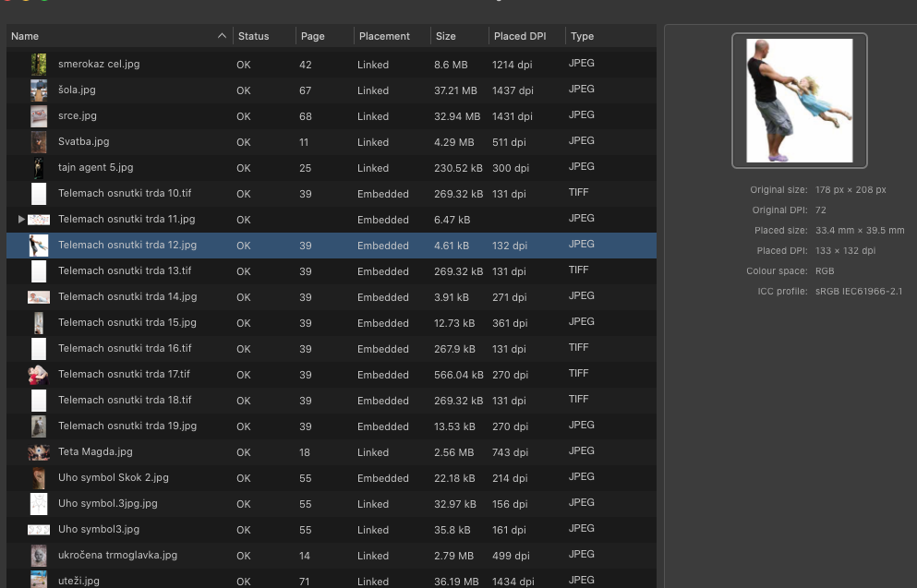Select thumbnail of Telemach osnutki trda 14.jpg
Image resolution: width=917 pixels, height=588 pixels.
(x=39, y=297)
